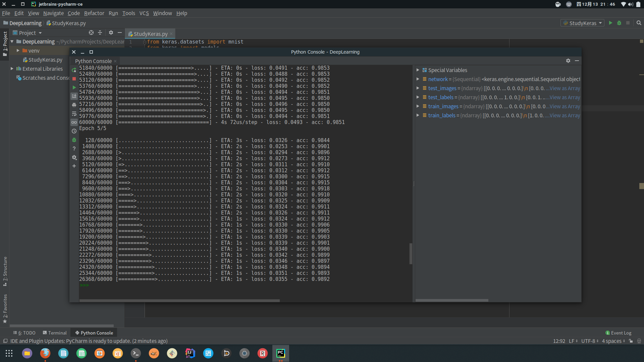Open console help question mark icon
The image size is (644, 362).
click(74, 148)
